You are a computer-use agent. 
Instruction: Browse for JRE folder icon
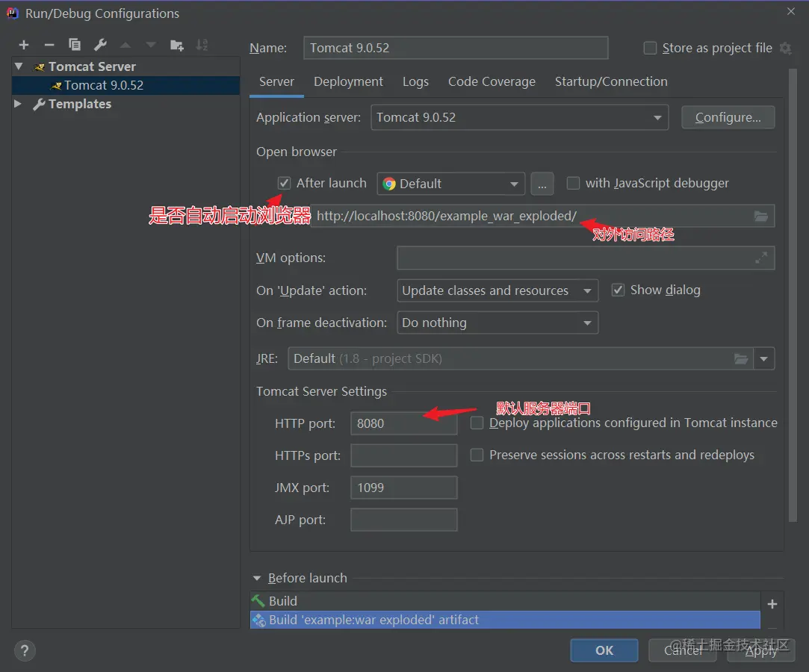coord(741,358)
